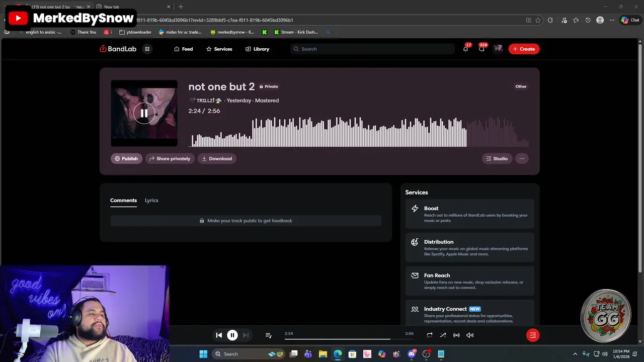
Task: Open the browser new tab plus button
Action: click(x=181, y=7)
